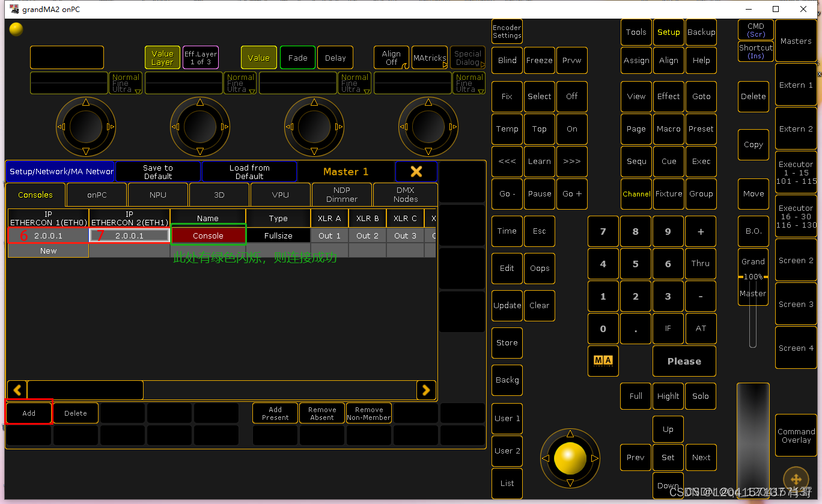Click the Delete button below the table

[x=76, y=413]
